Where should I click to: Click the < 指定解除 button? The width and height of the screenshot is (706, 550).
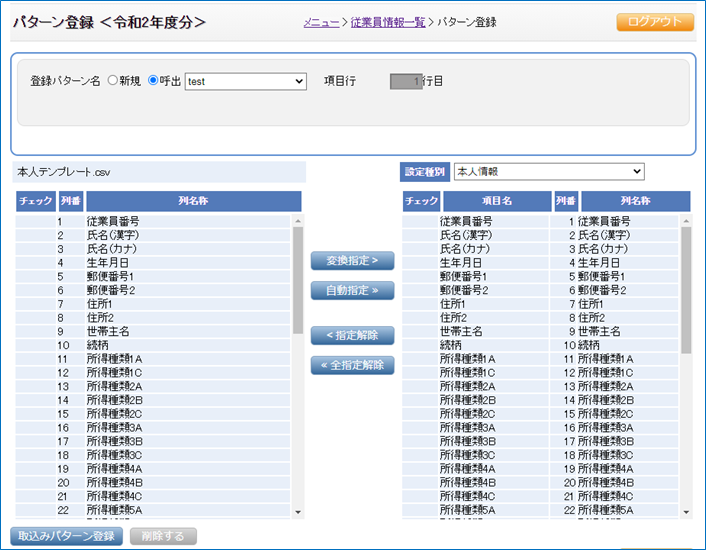click(x=352, y=335)
